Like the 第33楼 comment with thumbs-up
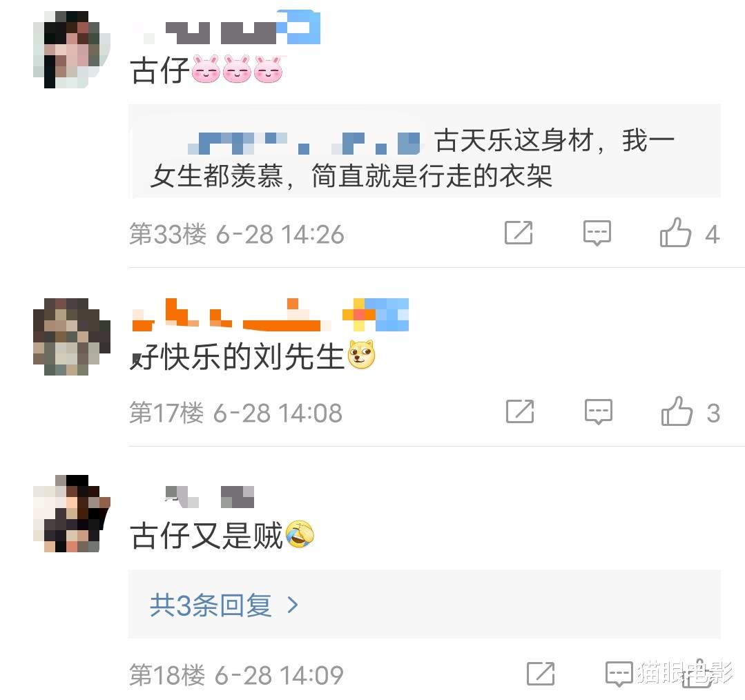Viewport: 745px width, 700px height. click(x=675, y=233)
